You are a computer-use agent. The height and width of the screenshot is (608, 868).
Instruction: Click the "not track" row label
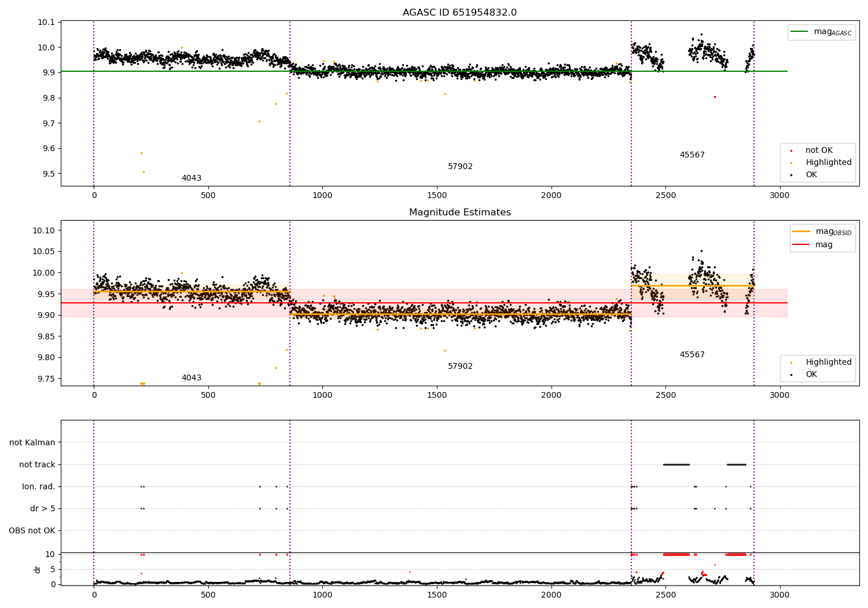pos(37,465)
